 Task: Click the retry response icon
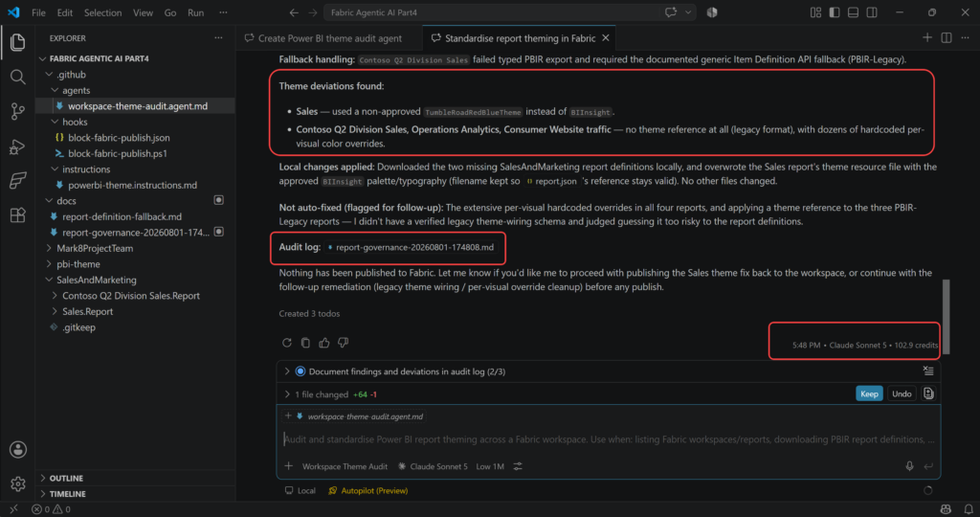coord(287,343)
